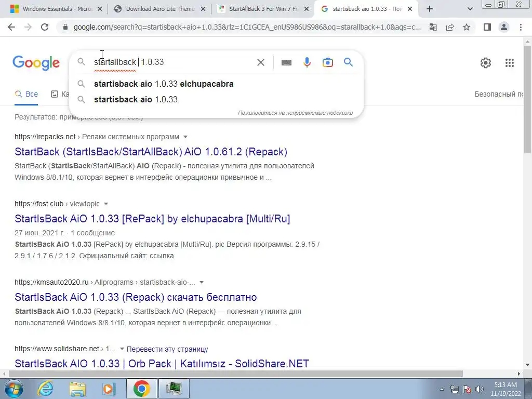Expand options arrow for fost.club result
The width and height of the screenshot is (532, 399).
(106, 204)
